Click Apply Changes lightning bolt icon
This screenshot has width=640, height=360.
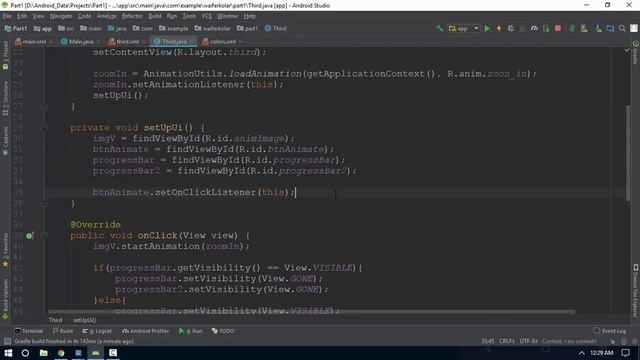[499, 29]
